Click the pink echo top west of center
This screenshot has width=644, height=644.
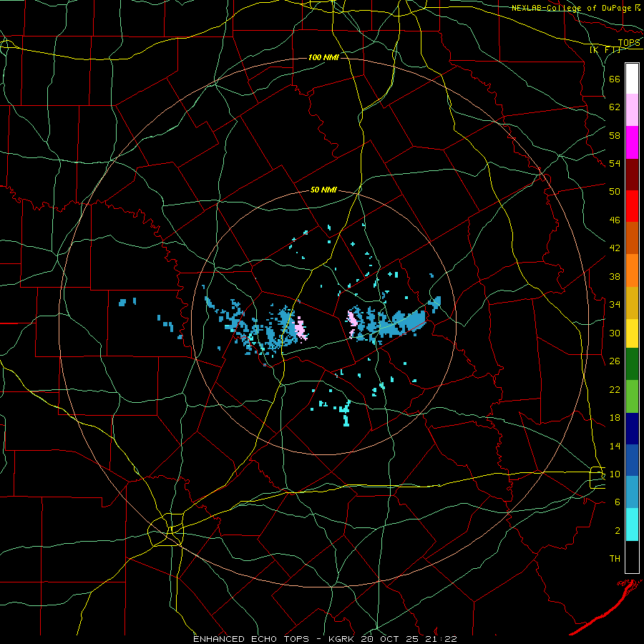click(301, 328)
